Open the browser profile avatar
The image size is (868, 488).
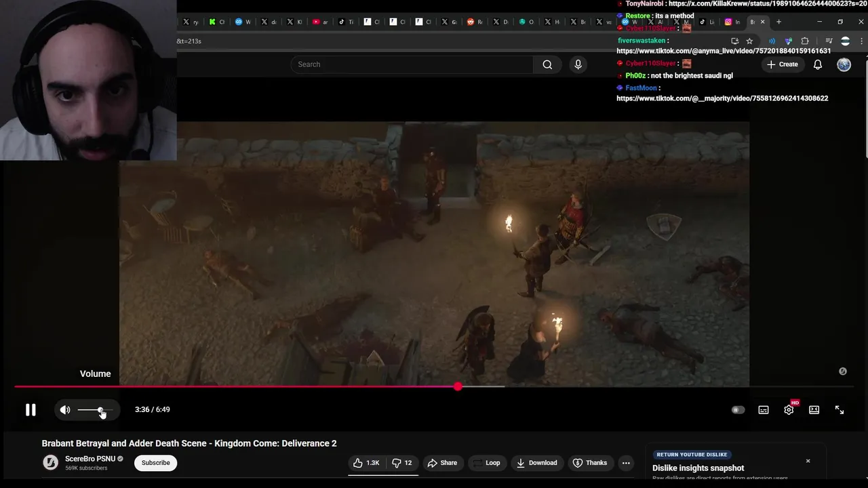click(845, 41)
